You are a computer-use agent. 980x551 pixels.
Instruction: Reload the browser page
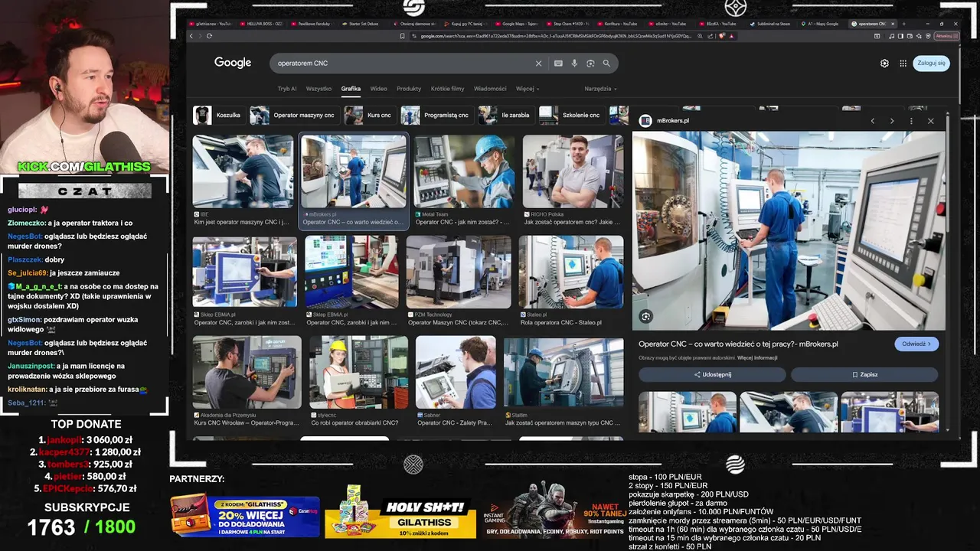(209, 36)
